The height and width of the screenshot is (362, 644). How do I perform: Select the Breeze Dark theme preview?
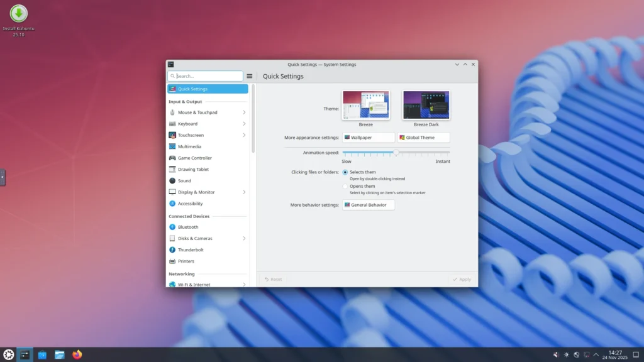tap(425, 104)
